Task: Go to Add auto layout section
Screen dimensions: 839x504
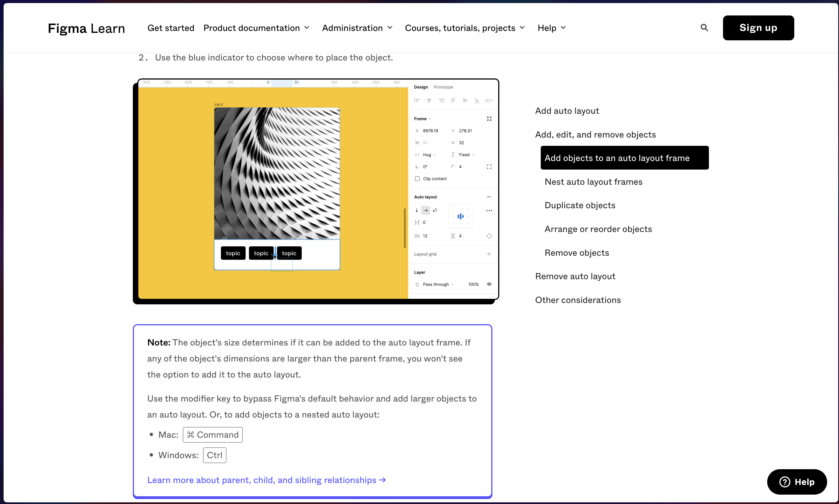Action: 567,111
